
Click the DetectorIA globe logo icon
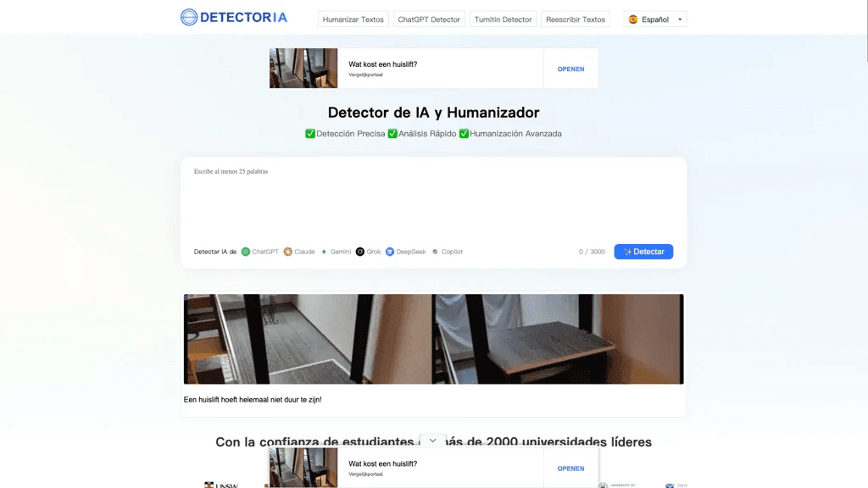tap(189, 17)
